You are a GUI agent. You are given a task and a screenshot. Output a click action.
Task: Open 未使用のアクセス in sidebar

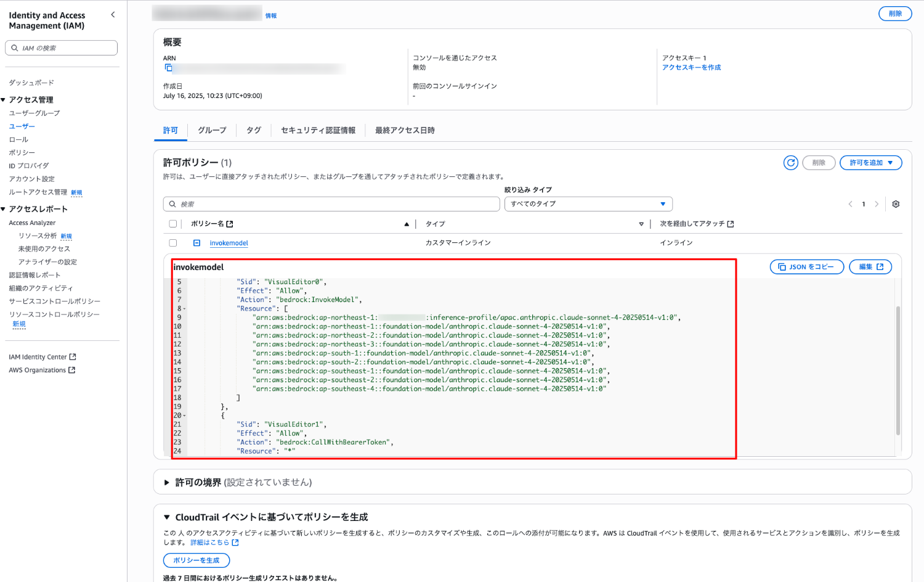coord(44,249)
